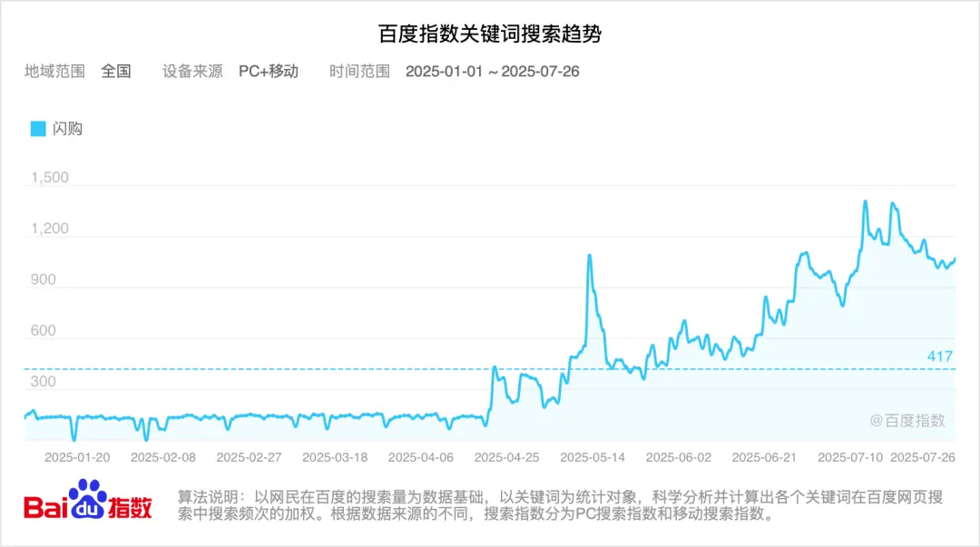
Task: Click the 417 value label on dashed line
Action: coord(940,357)
